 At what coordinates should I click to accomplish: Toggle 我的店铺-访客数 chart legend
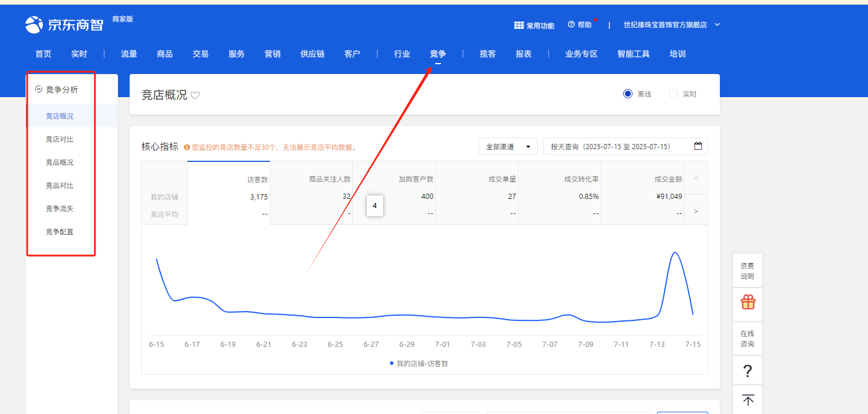click(x=418, y=364)
